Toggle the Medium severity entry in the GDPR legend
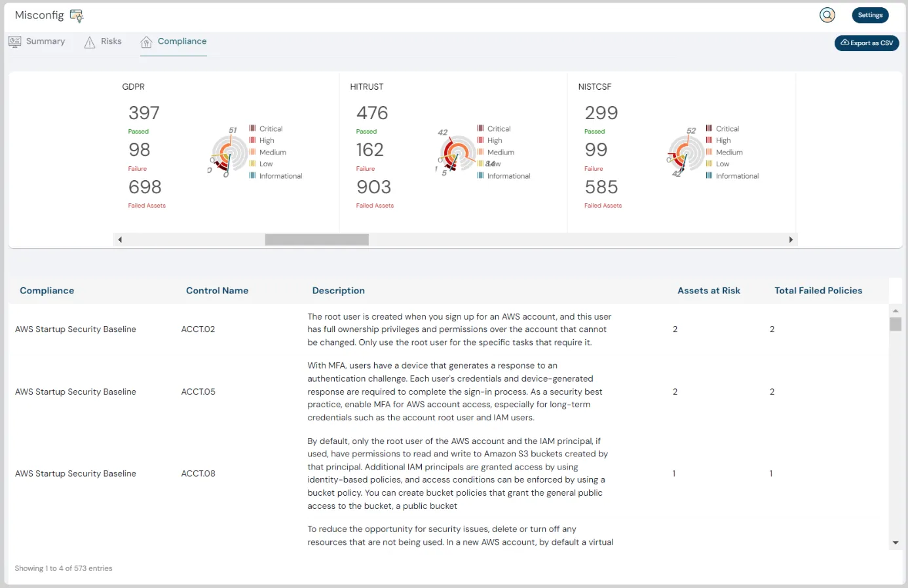The image size is (908, 588). [272, 152]
